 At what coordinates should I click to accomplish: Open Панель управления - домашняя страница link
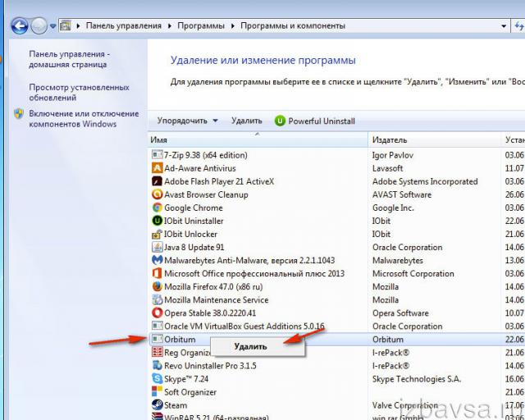tap(69, 59)
